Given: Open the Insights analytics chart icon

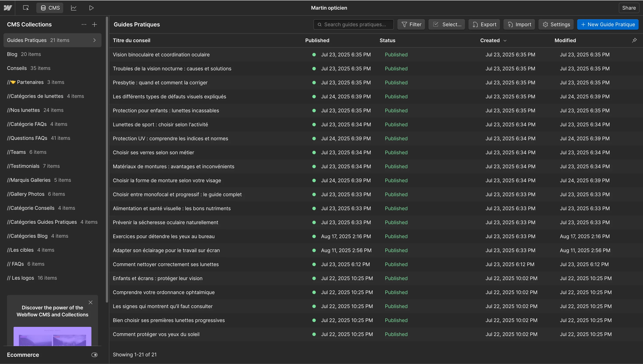Looking at the screenshot, I should [x=73, y=8].
